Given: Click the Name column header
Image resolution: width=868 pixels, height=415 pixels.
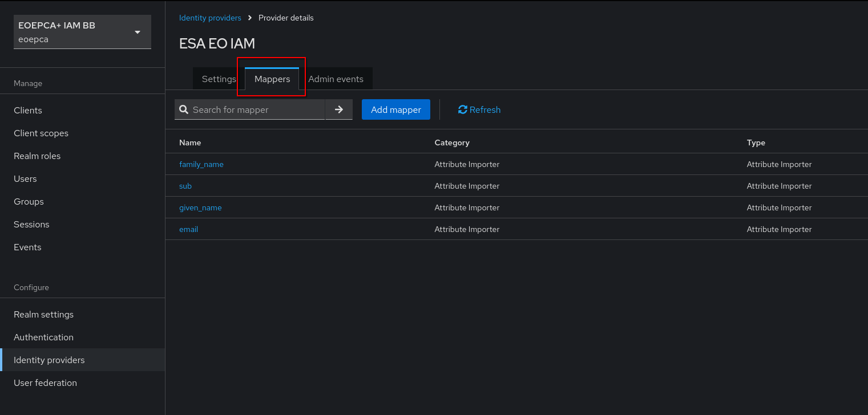Looking at the screenshot, I should click(x=190, y=143).
